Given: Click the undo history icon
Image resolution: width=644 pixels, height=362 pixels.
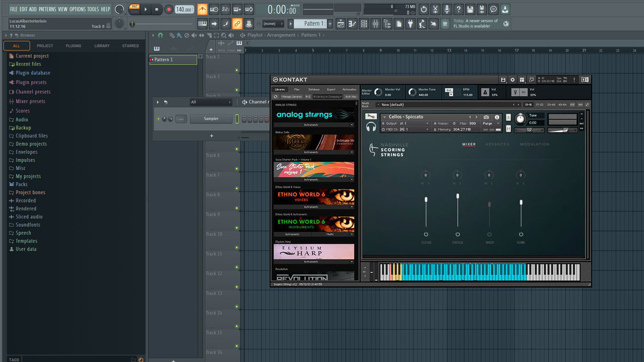Looking at the screenshot, I should (423, 9).
